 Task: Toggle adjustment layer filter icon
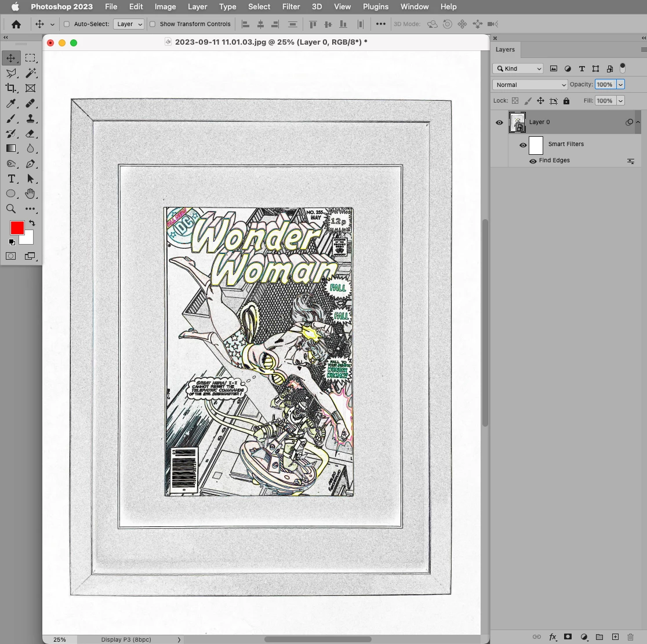tap(568, 69)
